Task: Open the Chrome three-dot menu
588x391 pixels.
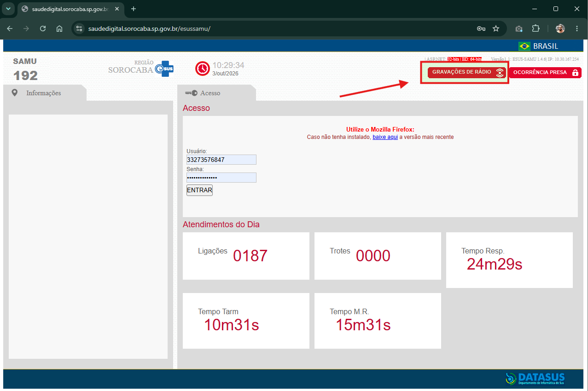Action: [577, 29]
